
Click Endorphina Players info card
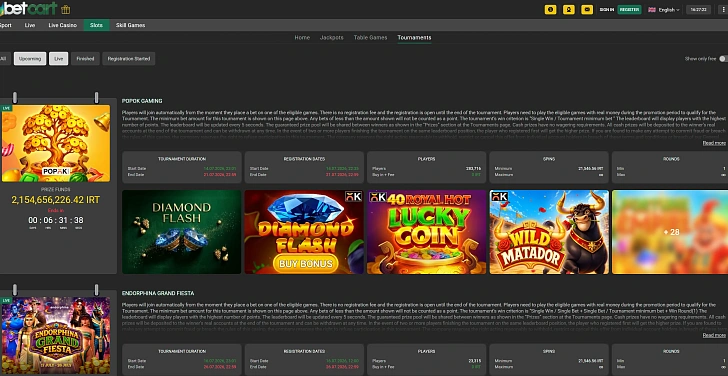click(x=427, y=360)
